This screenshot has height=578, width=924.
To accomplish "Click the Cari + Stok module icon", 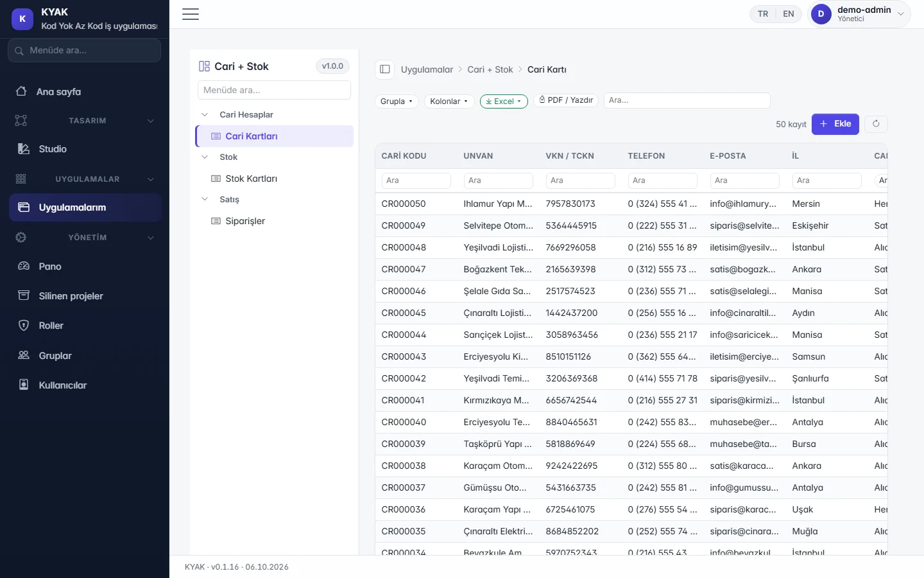I will click(205, 66).
